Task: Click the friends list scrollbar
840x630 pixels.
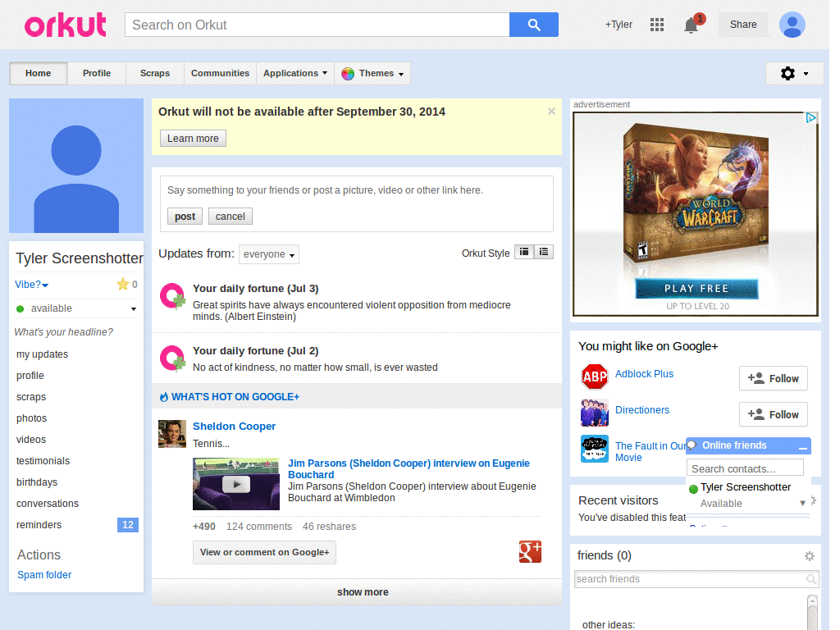Action: [813, 612]
